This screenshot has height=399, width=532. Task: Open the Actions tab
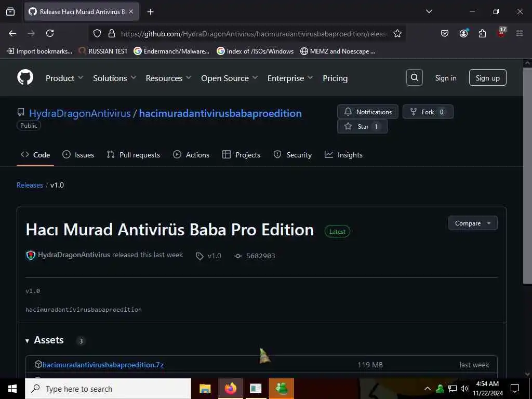(191, 155)
